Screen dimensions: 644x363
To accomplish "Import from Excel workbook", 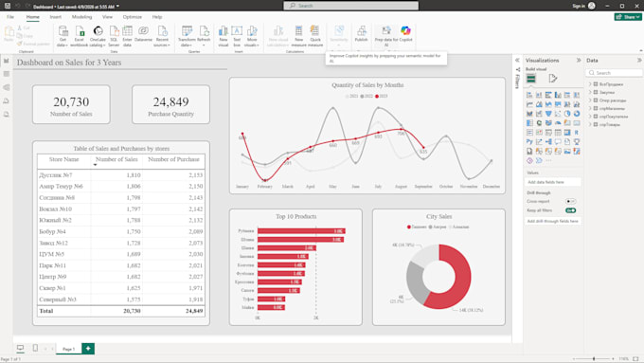I will click(80, 36).
